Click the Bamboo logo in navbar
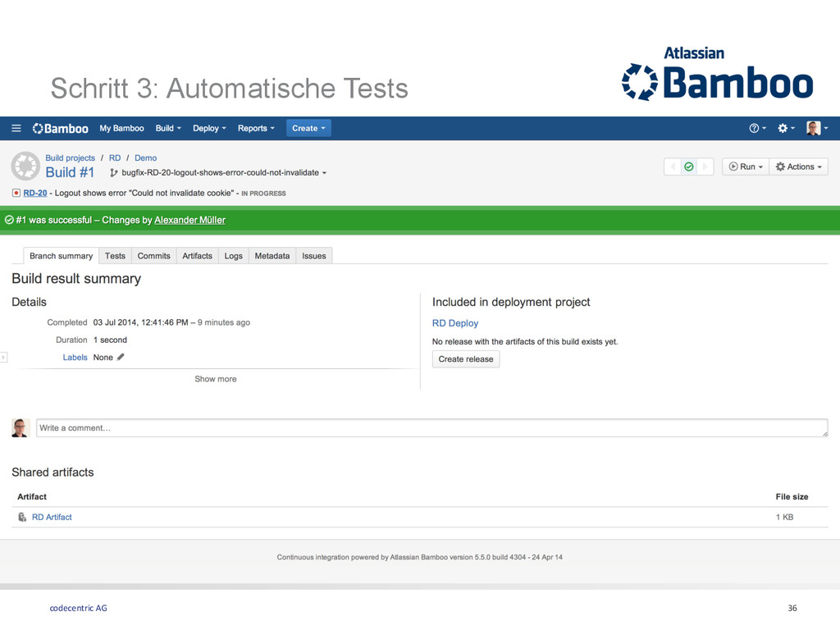Viewport: 840px width, 630px height. 60,129
